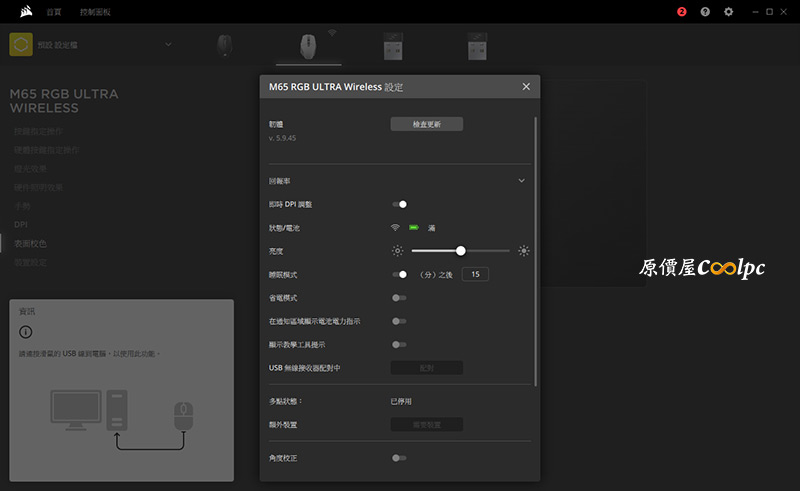This screenshot has width=800, height=491.
Task: Toggle 睡眠模式 switch
Action: click(x=399, y=275)
